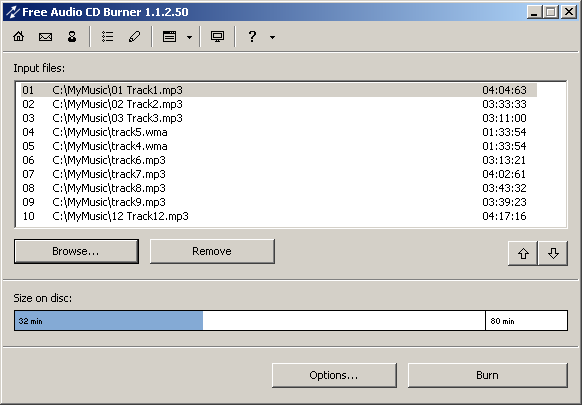
Task: Open the list icon in toolbar
Action: [x=108, y=36]
